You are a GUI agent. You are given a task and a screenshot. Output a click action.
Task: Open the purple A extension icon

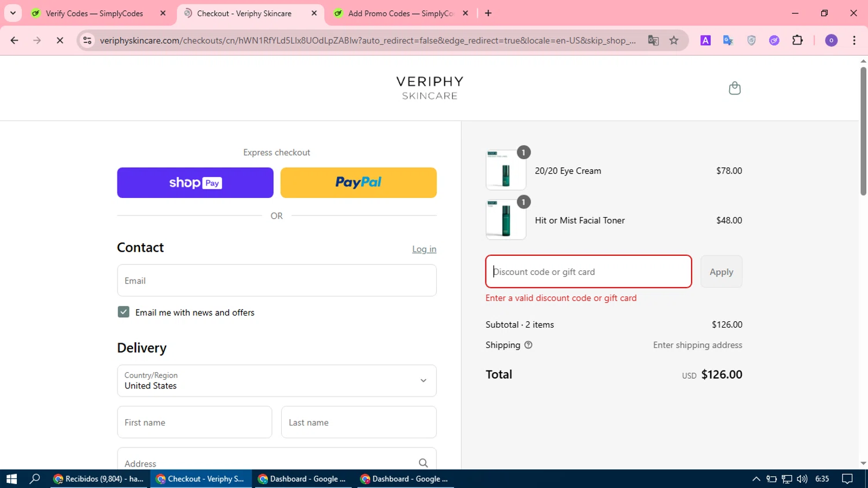click(705, 41)
